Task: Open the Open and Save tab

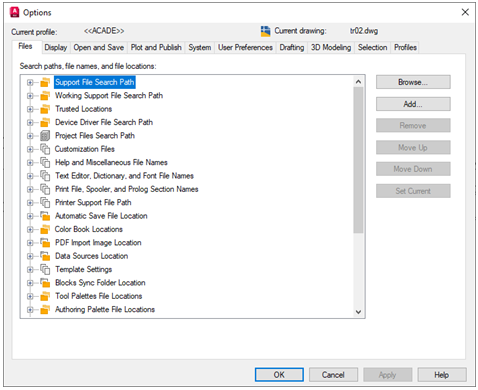Action: pos(99,47)
